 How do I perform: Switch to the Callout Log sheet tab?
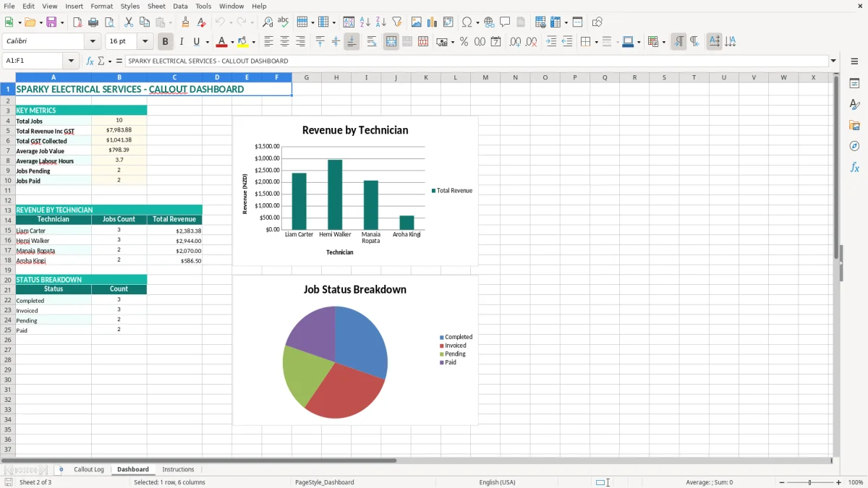89,469
